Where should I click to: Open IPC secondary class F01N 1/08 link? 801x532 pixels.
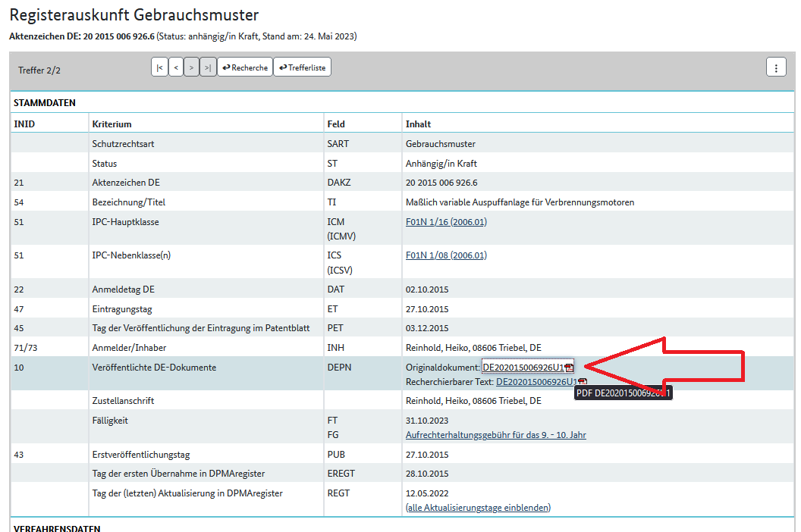coord(427,255)
